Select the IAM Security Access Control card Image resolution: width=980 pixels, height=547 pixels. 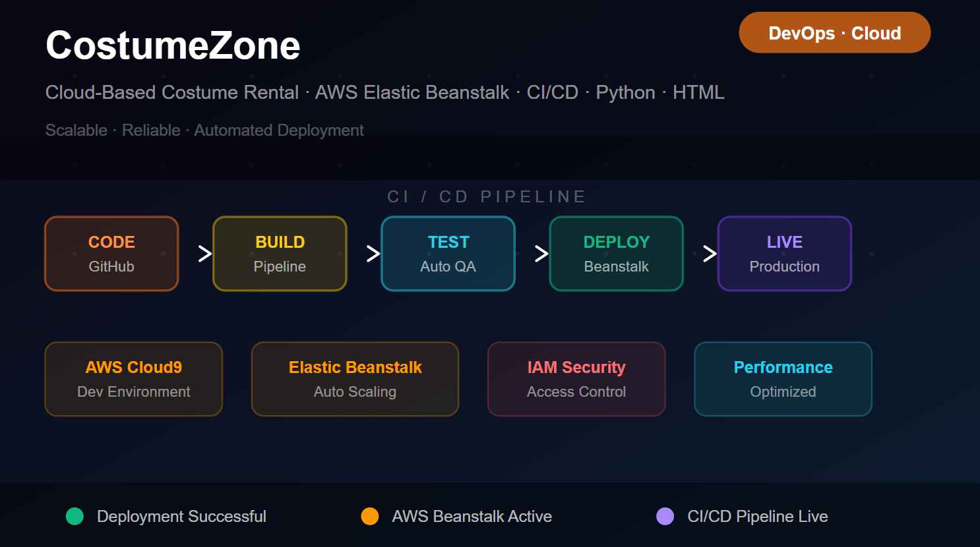576,379
